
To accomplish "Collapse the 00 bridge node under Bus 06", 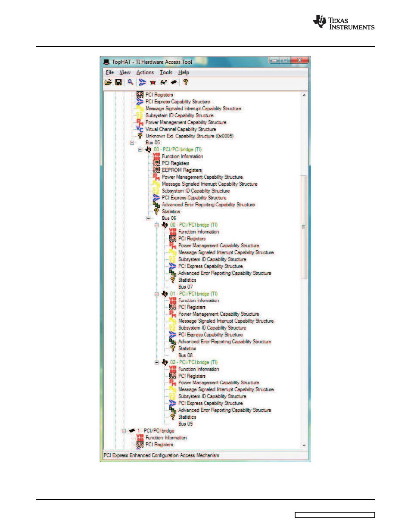I will click(x=157, y=225).
